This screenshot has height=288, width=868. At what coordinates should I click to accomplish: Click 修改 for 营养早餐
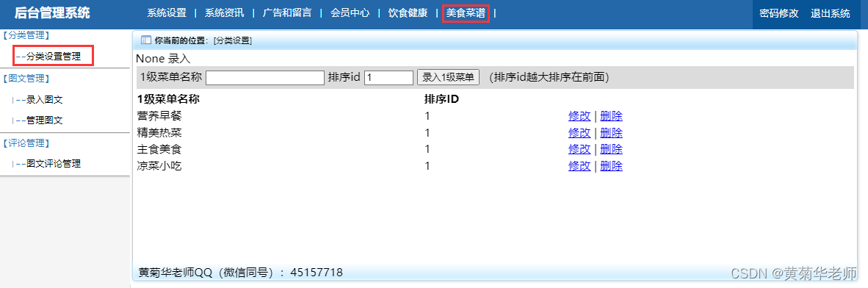coord(579,116)
